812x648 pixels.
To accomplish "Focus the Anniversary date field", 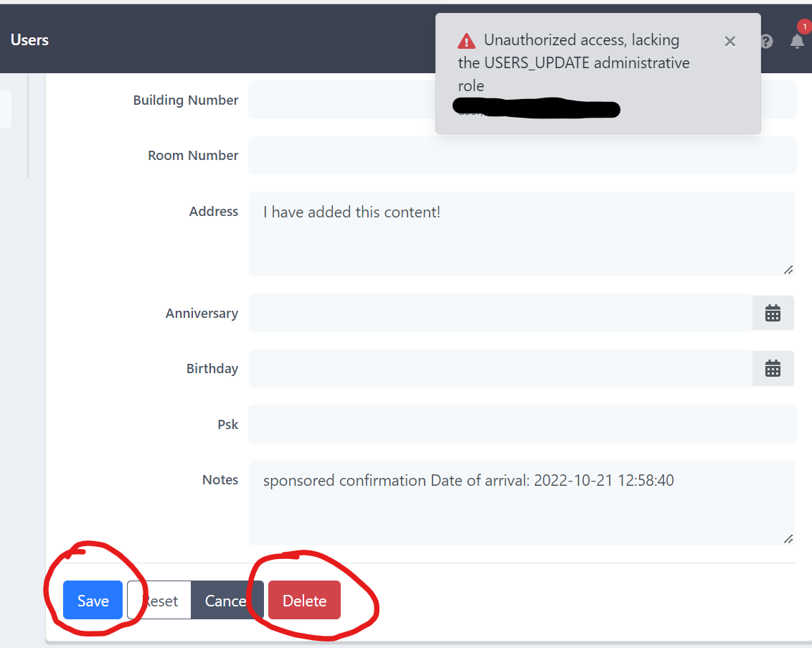I will [x=500, y=313].
